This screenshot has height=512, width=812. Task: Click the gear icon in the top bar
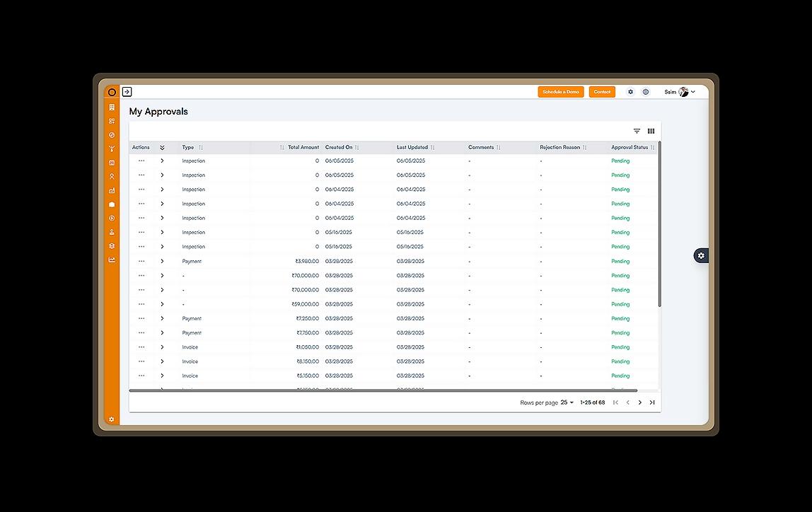(631, 92)
